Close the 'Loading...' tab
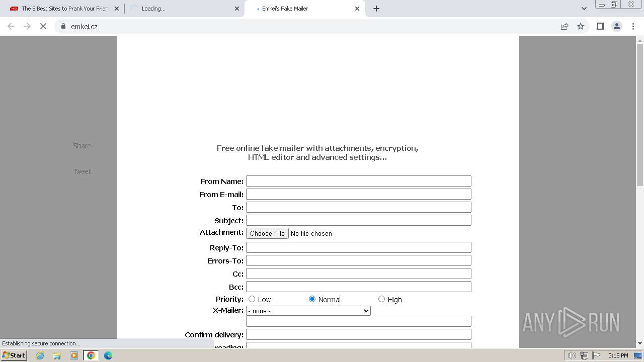Viewport: 644px width, 362px height. click(x=237, y=9)
